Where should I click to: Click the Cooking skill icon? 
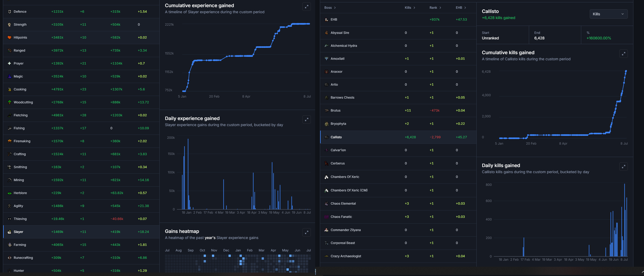pos(10,89)
